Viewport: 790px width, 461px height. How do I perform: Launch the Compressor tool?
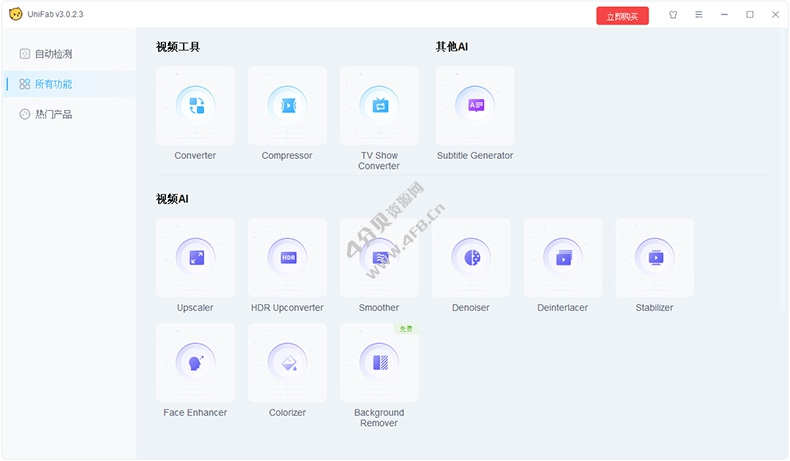click(x=287, y=105)
